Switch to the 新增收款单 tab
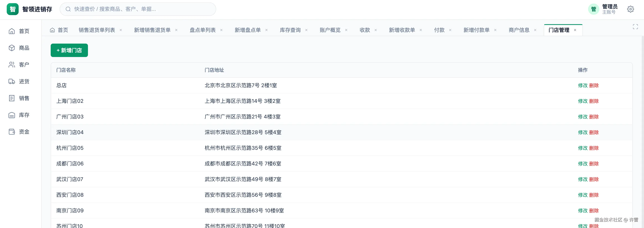 [402, 30]
